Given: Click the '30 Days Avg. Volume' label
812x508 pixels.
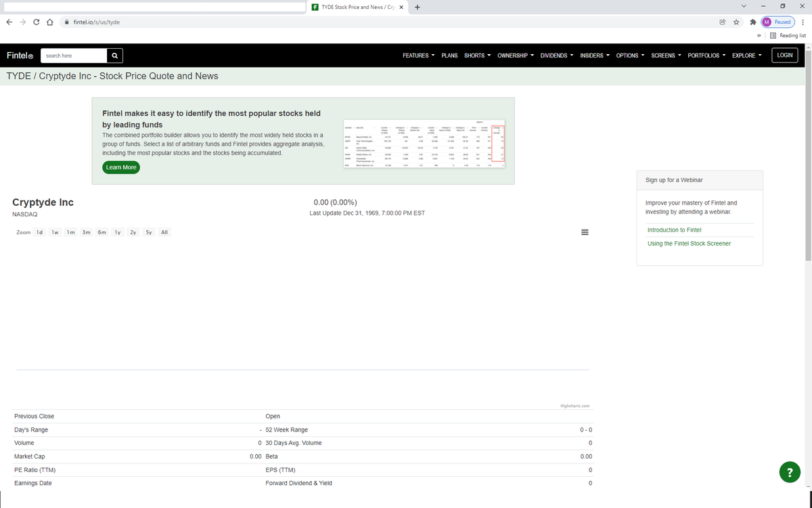Looking at the screenshot, I should 294,443.
